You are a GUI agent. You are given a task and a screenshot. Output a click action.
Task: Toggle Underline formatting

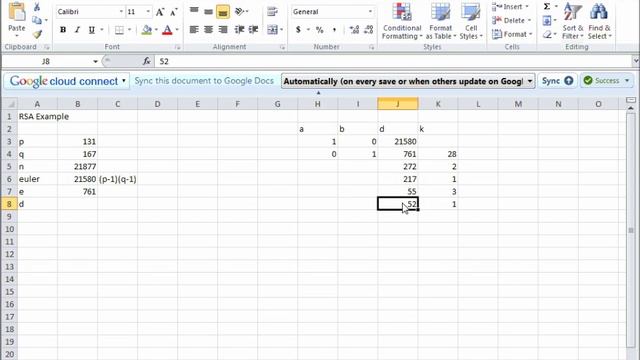point(91,29)
